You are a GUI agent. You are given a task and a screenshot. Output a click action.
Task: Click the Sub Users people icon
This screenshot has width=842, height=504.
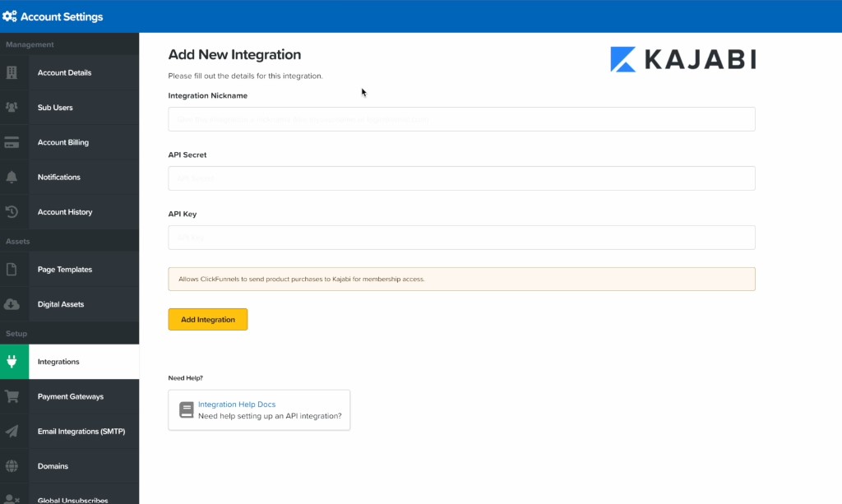12,108
